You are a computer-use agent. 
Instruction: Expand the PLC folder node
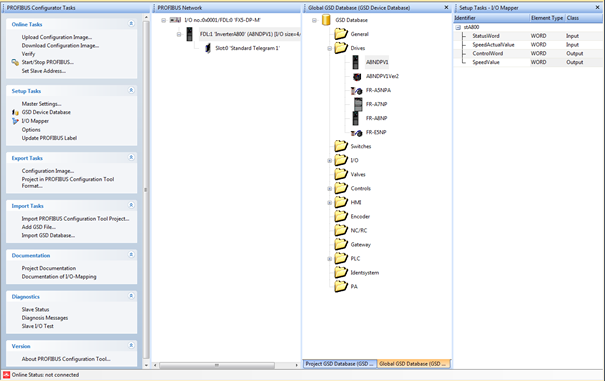tap(330, 259)
